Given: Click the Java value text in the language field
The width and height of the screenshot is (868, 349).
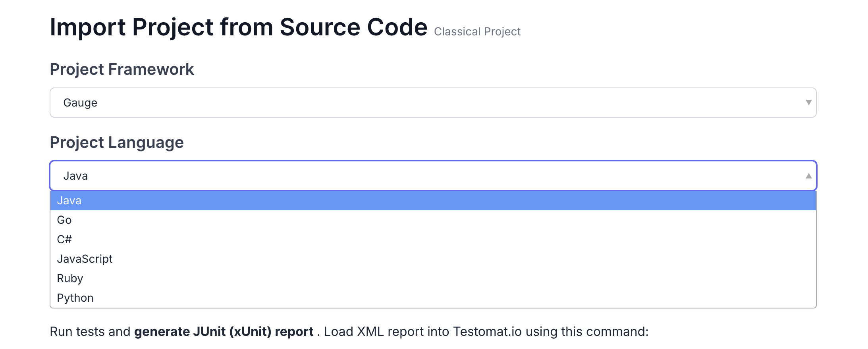Looking at the screenshot, I should click(75, 176).
